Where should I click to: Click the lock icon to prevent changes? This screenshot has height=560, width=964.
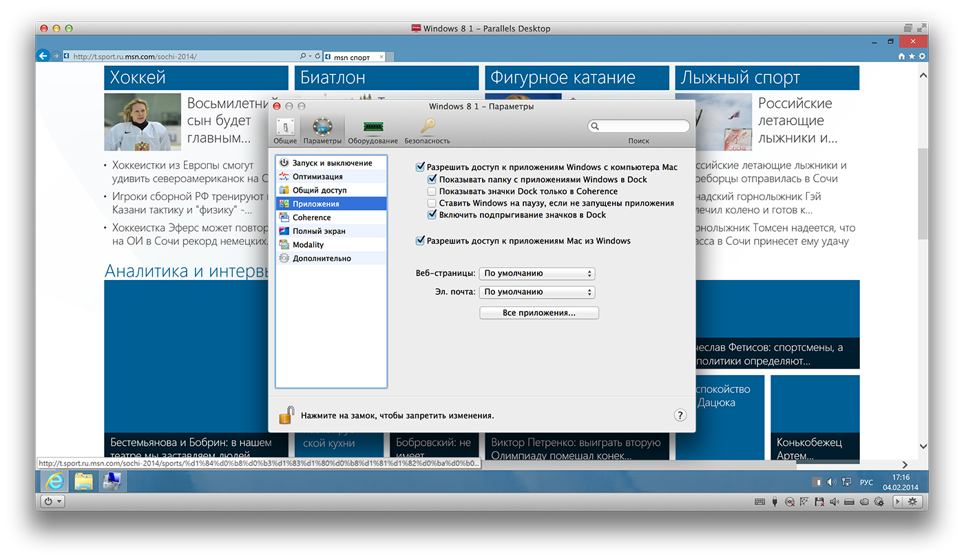click(x=286, y=415)
